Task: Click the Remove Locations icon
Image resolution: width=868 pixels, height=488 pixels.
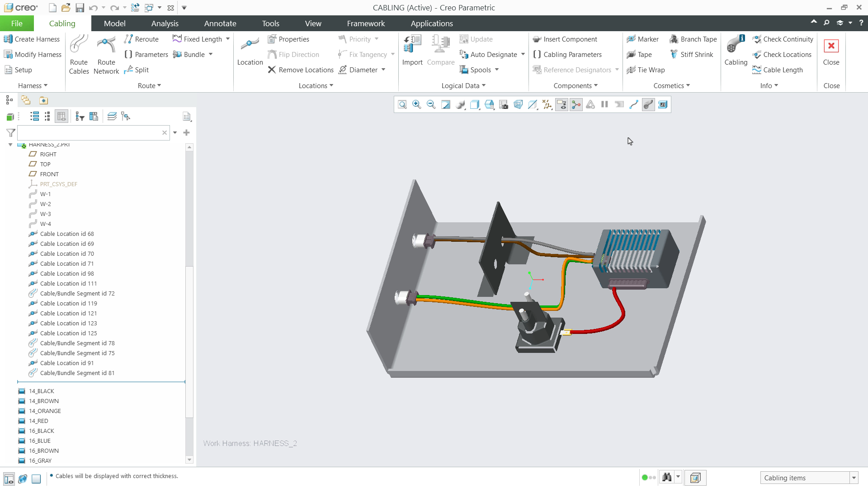Action: point(272,70)
